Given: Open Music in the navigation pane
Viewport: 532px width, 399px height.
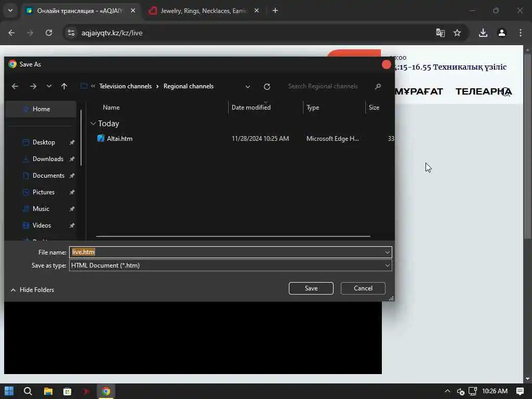Looking at the screenshot, I should (x=41, y=209).
